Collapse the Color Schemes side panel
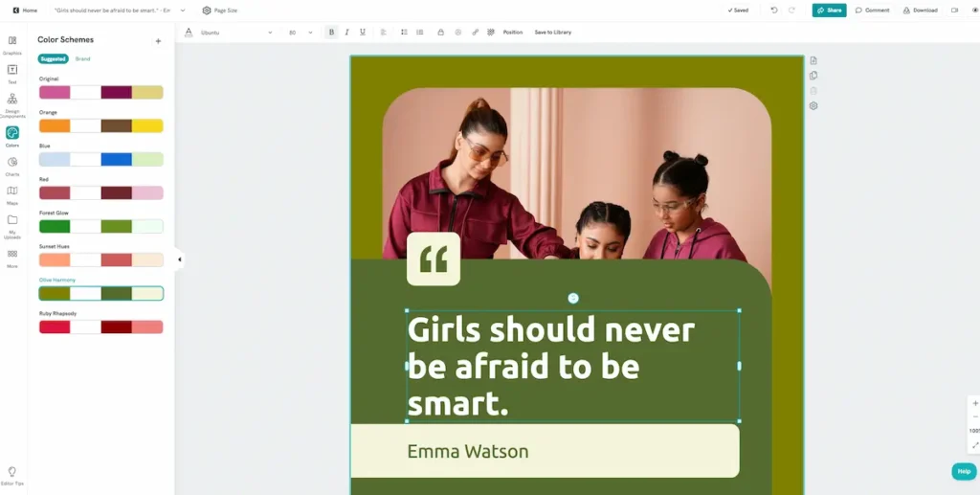Screen dimensions: 980x495 pos(179,259)
